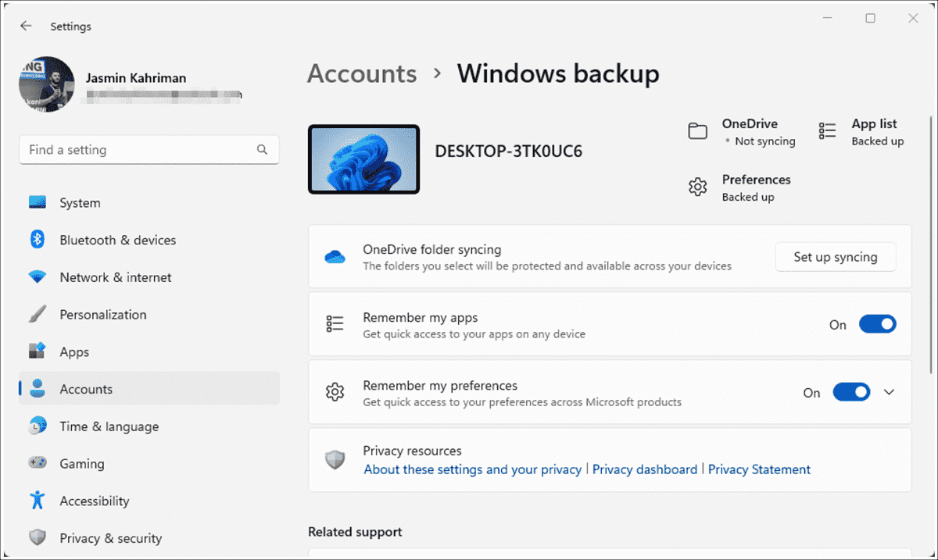Screen dimensions: 938x560
Task: Expand Remember my preferences options
Action: tap(889, 392)
